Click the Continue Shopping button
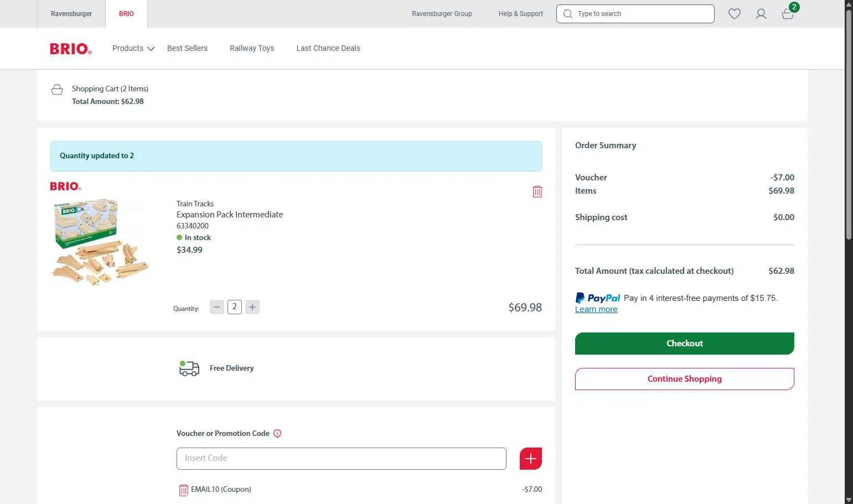The width and height of the screenshot is (853, 504). [685, 379]
